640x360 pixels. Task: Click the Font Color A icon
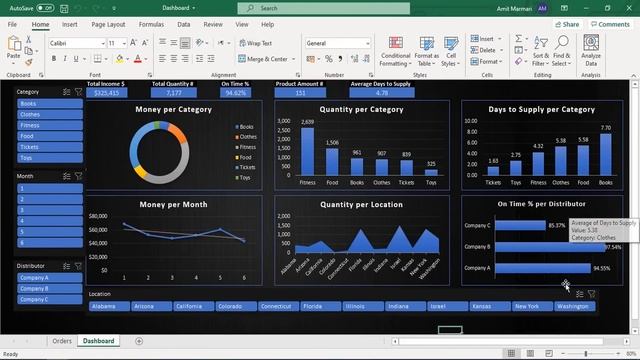[138, 59]
